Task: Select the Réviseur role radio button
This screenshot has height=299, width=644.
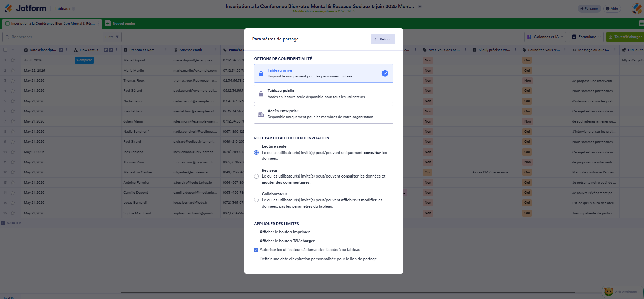Action: pos(256,176)
